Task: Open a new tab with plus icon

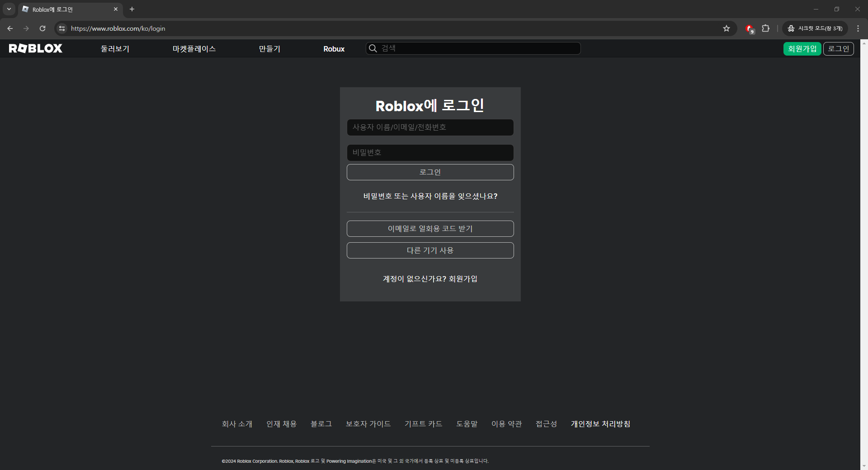Action: click(132, 9)
